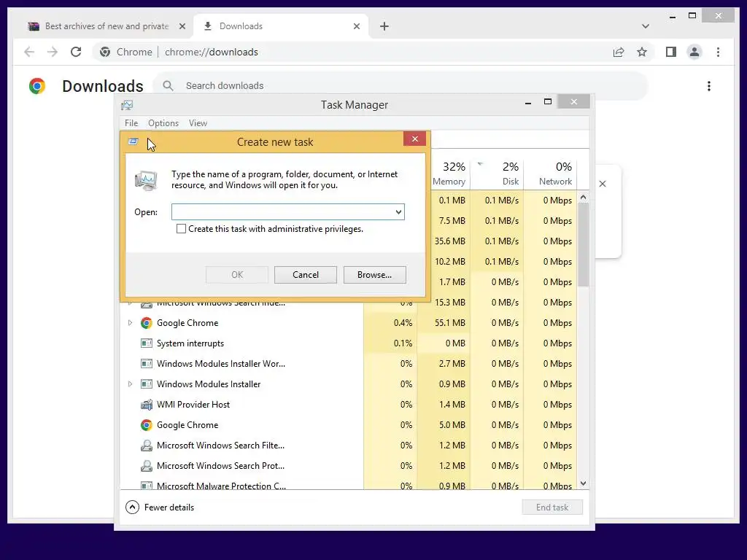This screenshot has width=747, height=560.
Task: Sort by the Memory column header
Action: pyautogui.click(x=449, y=174)
